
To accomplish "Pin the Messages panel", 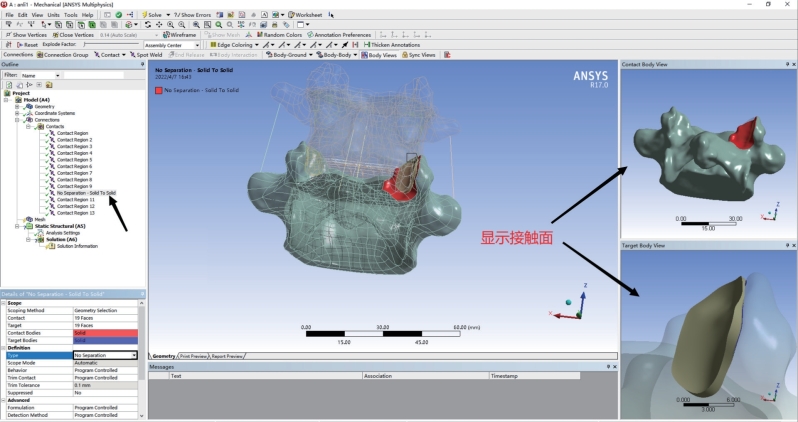I will coord(608,367).
